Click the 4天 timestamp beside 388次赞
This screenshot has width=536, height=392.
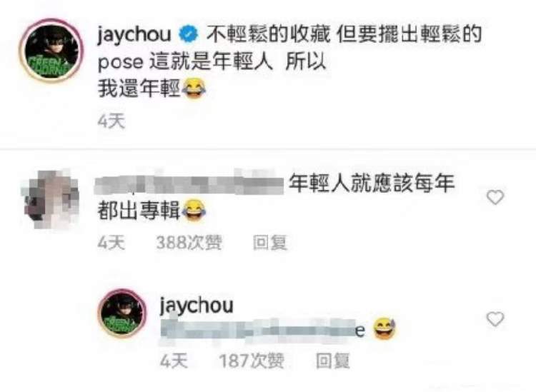tap(111, 243)
